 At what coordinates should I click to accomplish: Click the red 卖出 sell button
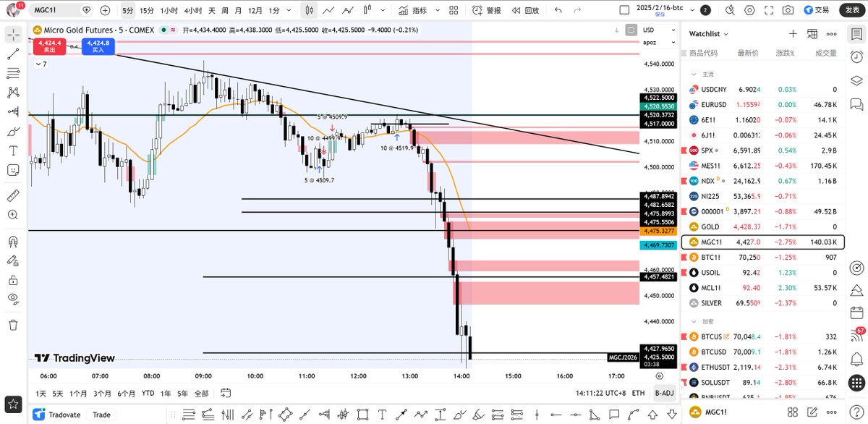point(49,46)
